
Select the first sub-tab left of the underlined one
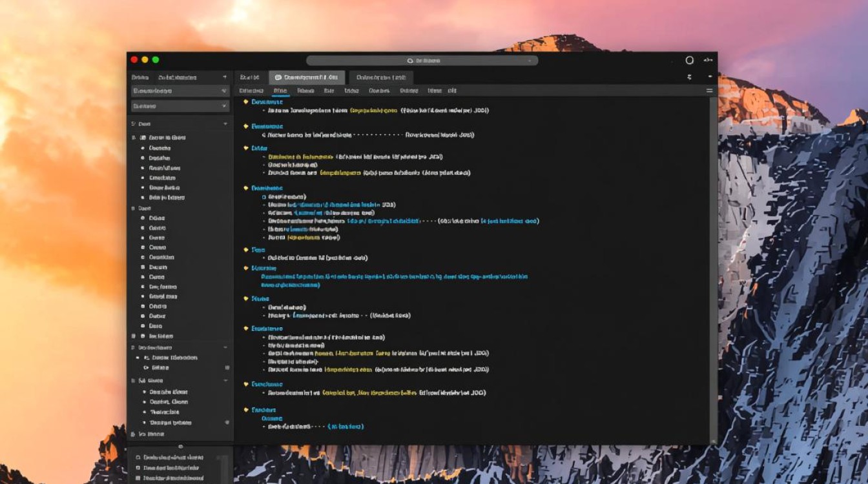(x=251, y=91)
